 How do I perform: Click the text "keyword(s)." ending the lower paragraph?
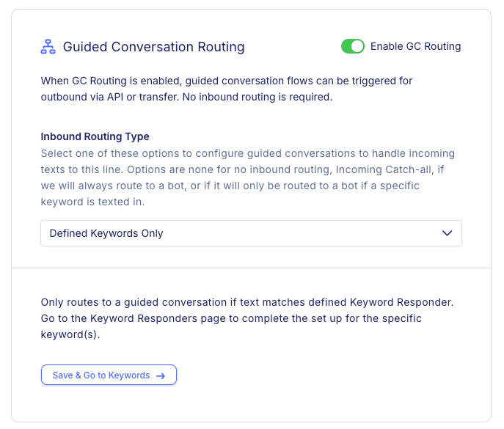pos(70,334)
